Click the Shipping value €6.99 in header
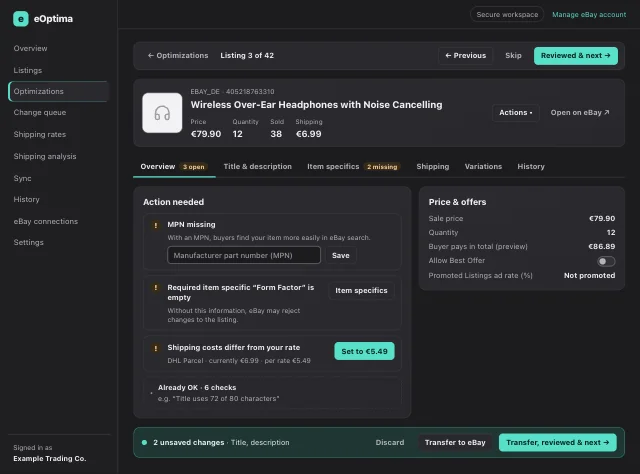 [309, 134]
